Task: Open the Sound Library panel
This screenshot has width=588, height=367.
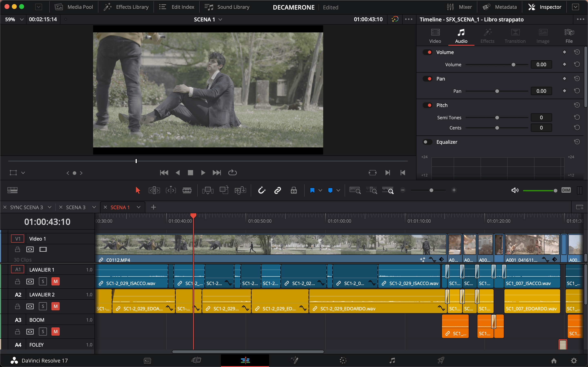Action: [x=224, y=7]
